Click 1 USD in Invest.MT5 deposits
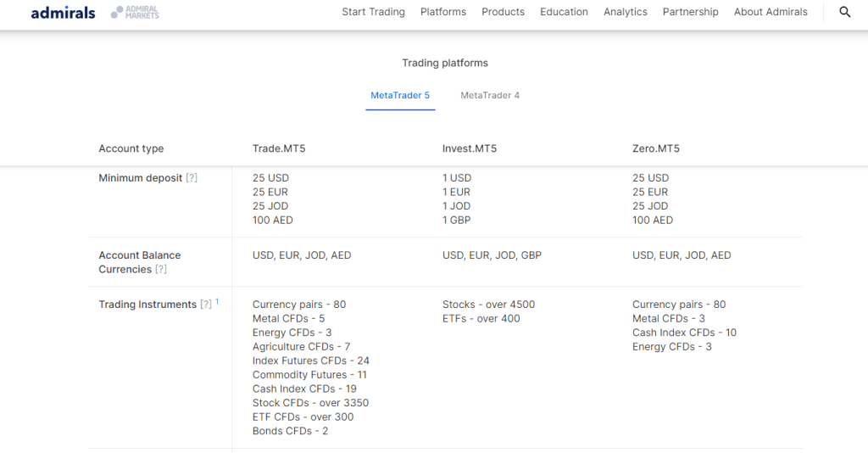Viewport: 868px width, 453px height. 457,178
